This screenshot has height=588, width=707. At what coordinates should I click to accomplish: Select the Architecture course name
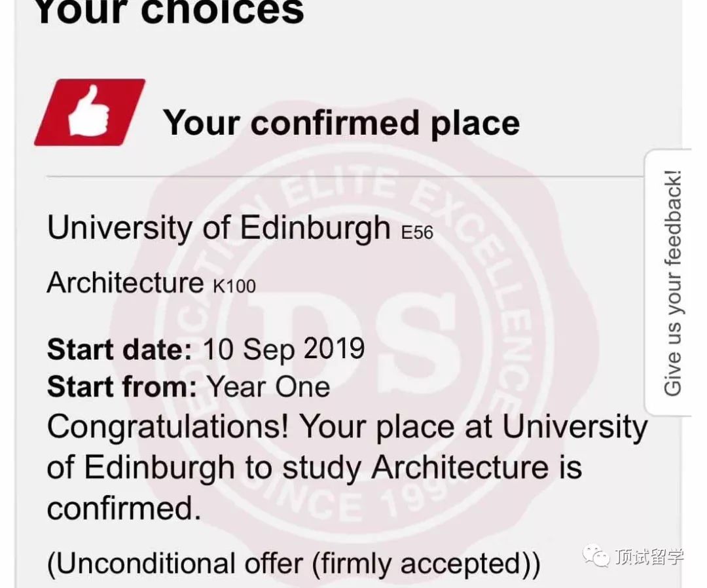(126, 283)
